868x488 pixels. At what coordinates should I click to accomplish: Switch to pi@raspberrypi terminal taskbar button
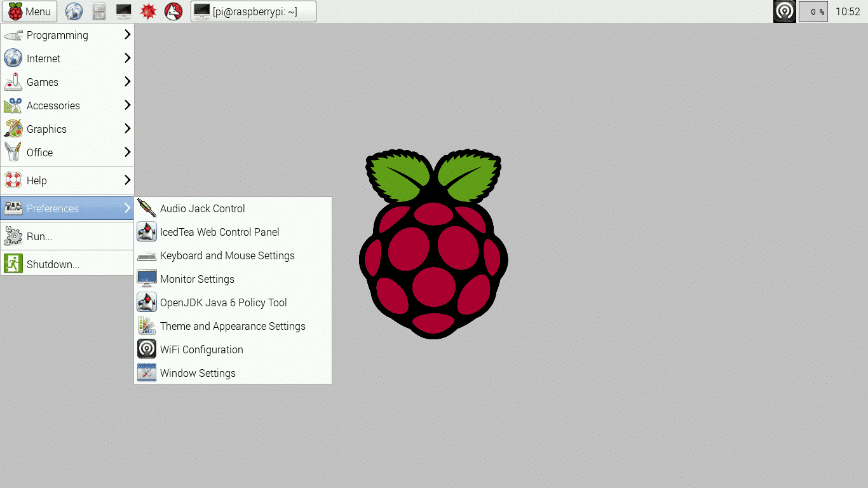254,11
